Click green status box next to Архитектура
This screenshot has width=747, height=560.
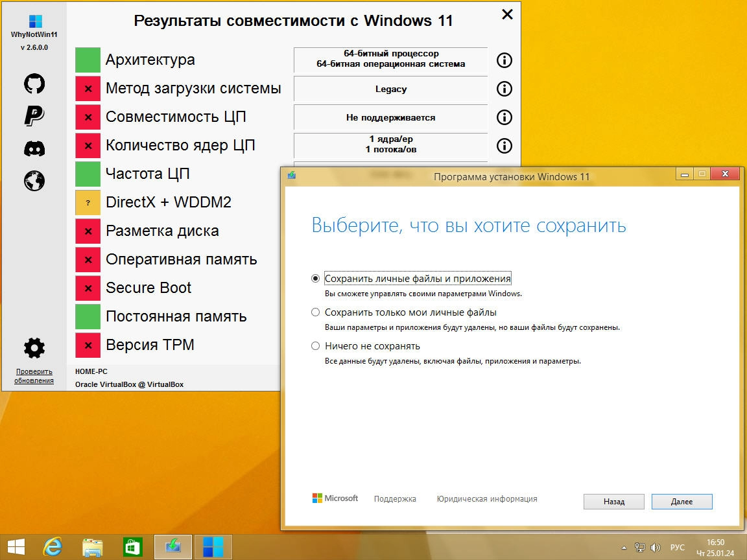88,60
